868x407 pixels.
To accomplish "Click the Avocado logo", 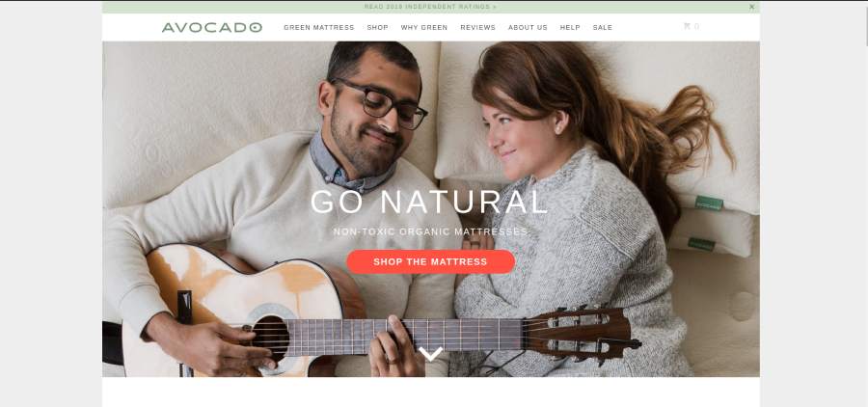I will [x=211, y=27].
